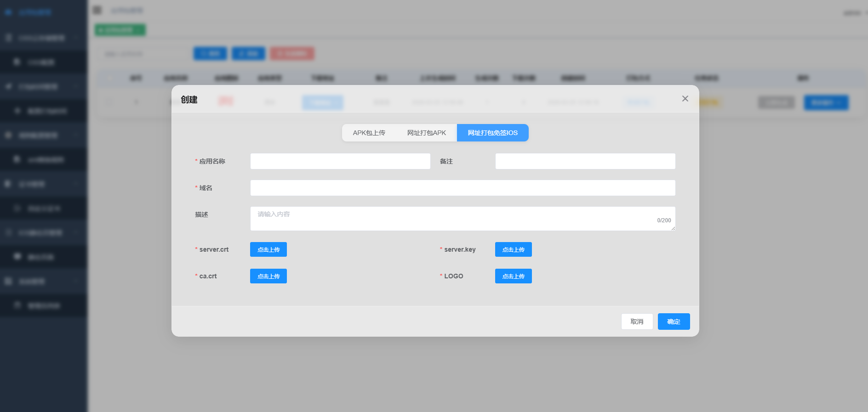Click the server.key label
Screen dimensions: 868x412
[460, 249]
